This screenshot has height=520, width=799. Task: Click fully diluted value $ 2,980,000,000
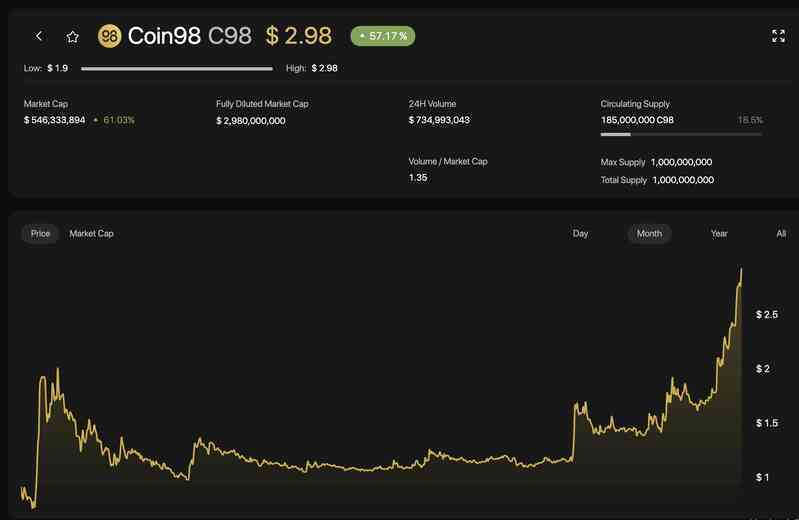(x=251, y=121)
